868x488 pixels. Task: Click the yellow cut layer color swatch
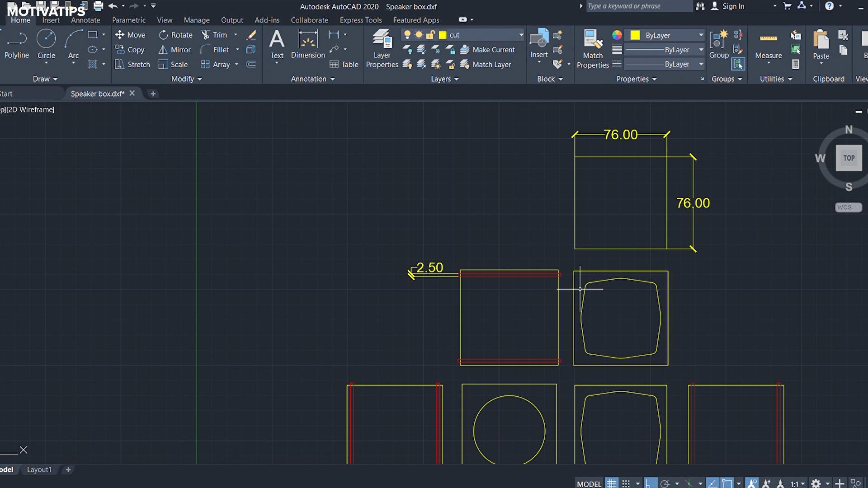443,35
